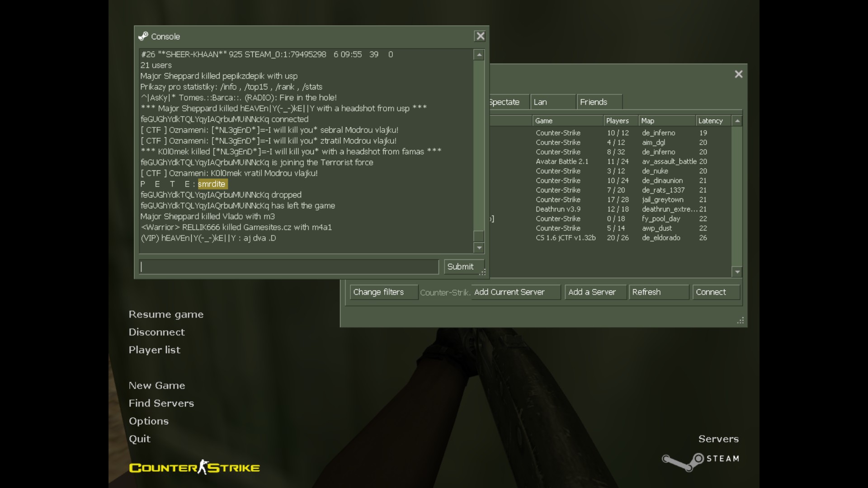Select the awp_dust server row

[x=610, y=228]
